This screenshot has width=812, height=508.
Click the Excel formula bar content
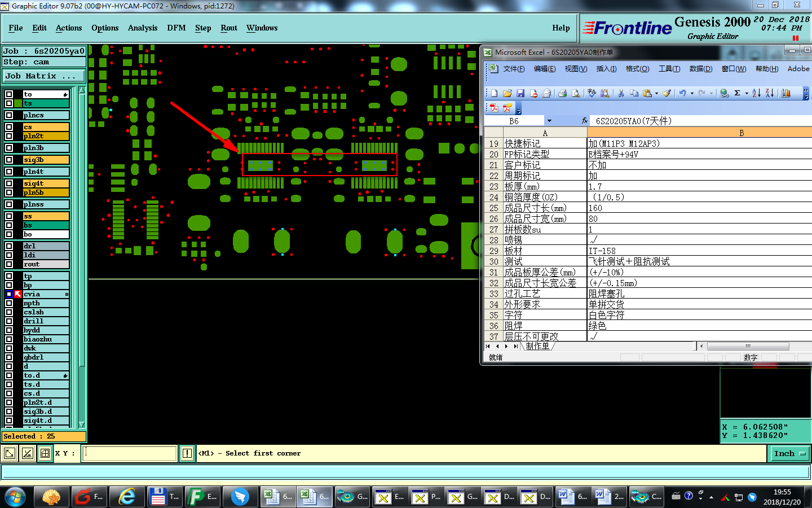700,121
